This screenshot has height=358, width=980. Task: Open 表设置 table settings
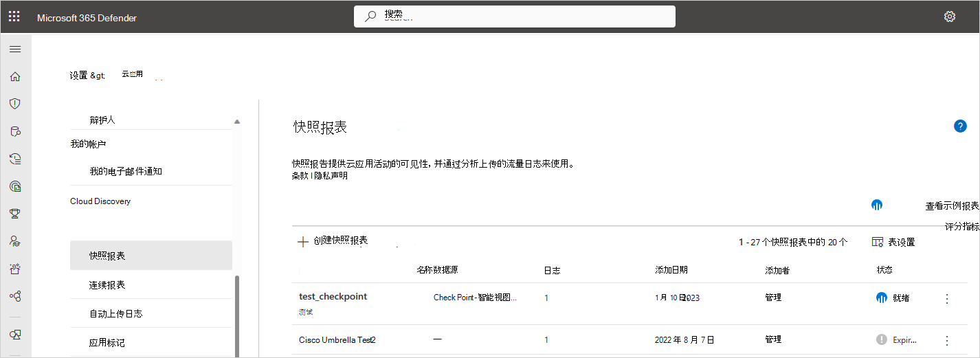[x=893, y=242]
